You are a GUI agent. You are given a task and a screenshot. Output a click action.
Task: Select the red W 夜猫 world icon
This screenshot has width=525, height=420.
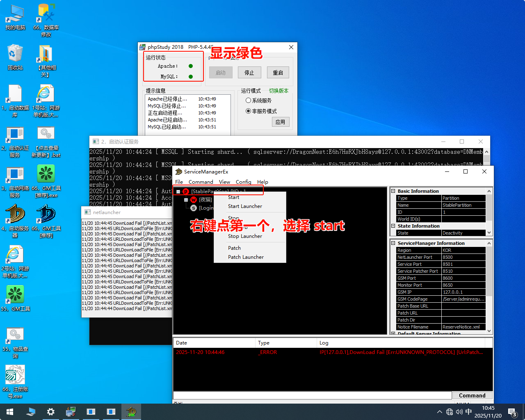coord(194,200)
